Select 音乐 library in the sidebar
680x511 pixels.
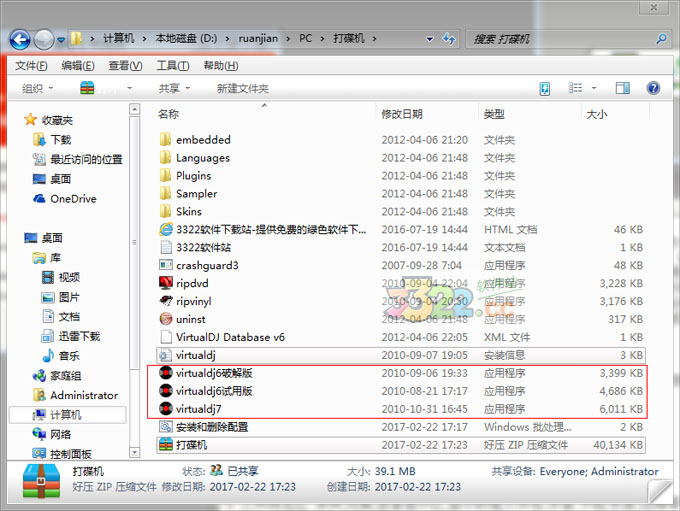(61, 356)
